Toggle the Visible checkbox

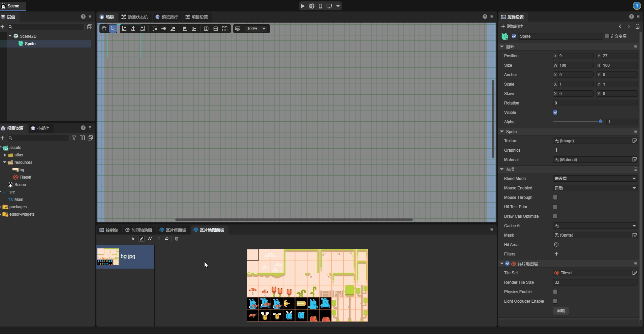click(x=555, y=113)
